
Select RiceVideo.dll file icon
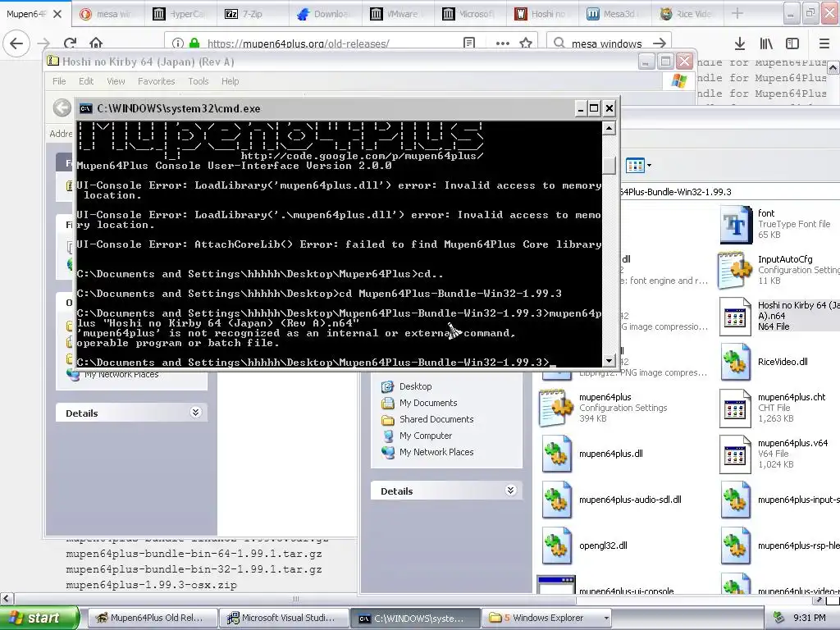pyautogui.click(x=736, y=362)
